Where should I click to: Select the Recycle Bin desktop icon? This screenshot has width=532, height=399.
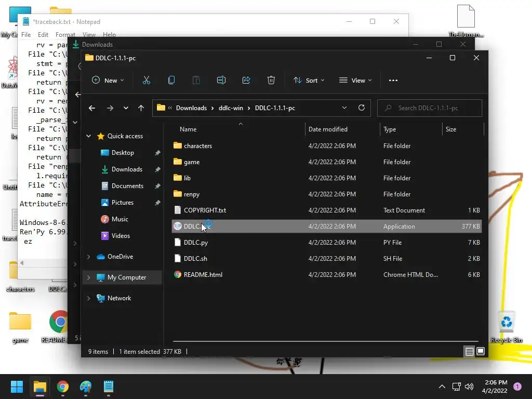click(x=506, y=326)
